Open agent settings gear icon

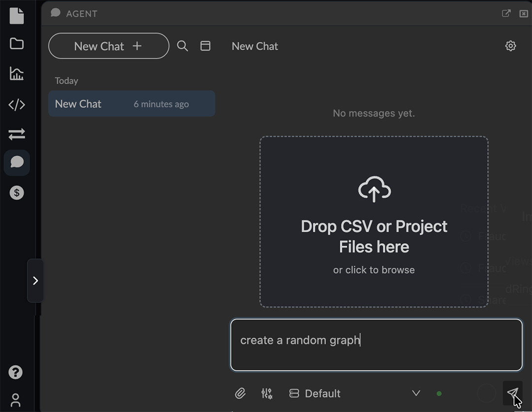(x=510, y=46)
